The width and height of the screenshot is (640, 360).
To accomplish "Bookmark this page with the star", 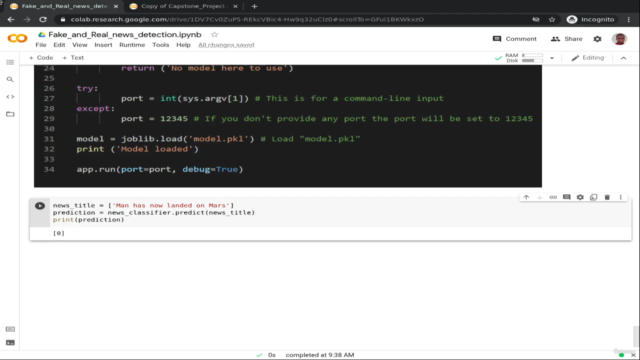I will coord(552,19).
